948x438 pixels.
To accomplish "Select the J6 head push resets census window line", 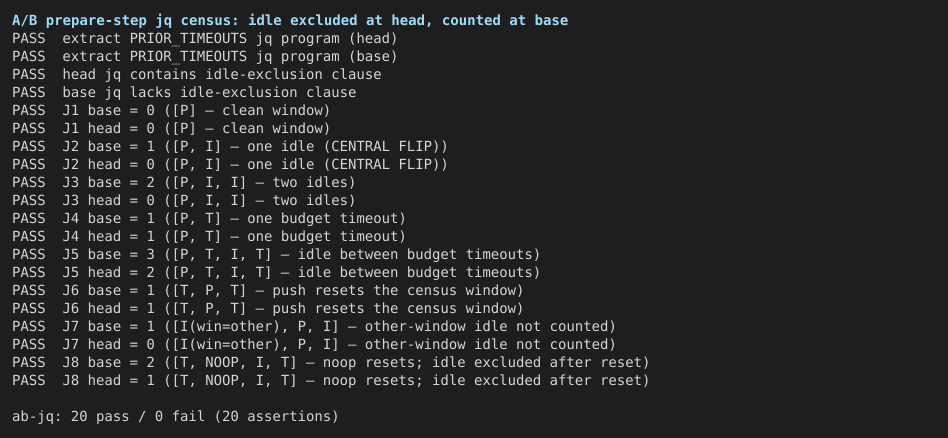I will tap(267, 309).
